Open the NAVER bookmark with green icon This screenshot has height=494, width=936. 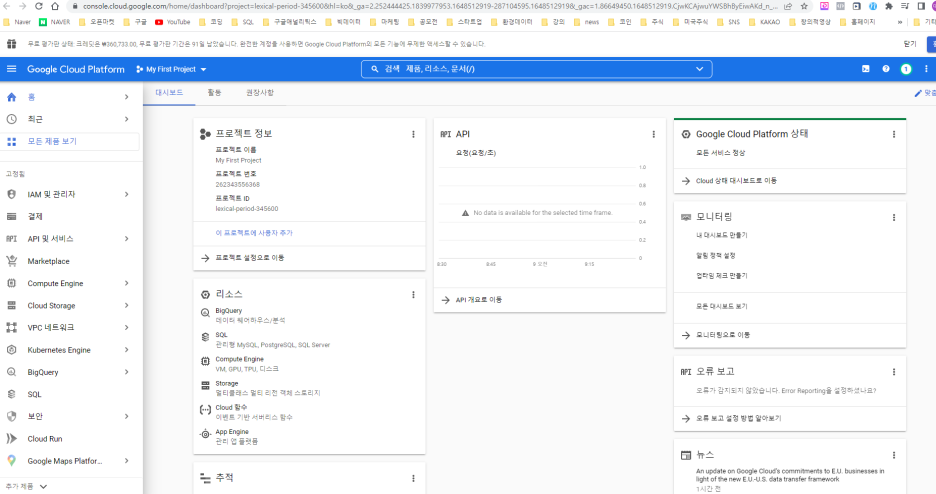(54, 21)
